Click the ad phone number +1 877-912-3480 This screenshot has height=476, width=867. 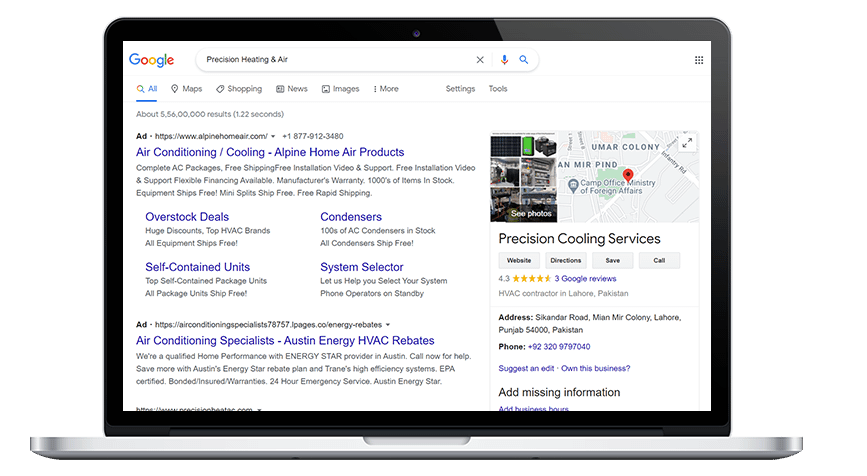(312, 136)
